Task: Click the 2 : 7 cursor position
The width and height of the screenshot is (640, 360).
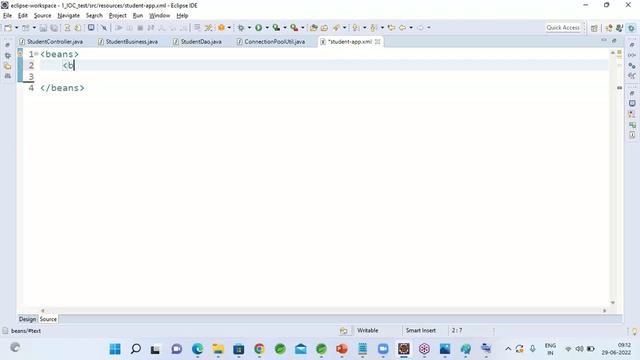Action: point(457,331)
